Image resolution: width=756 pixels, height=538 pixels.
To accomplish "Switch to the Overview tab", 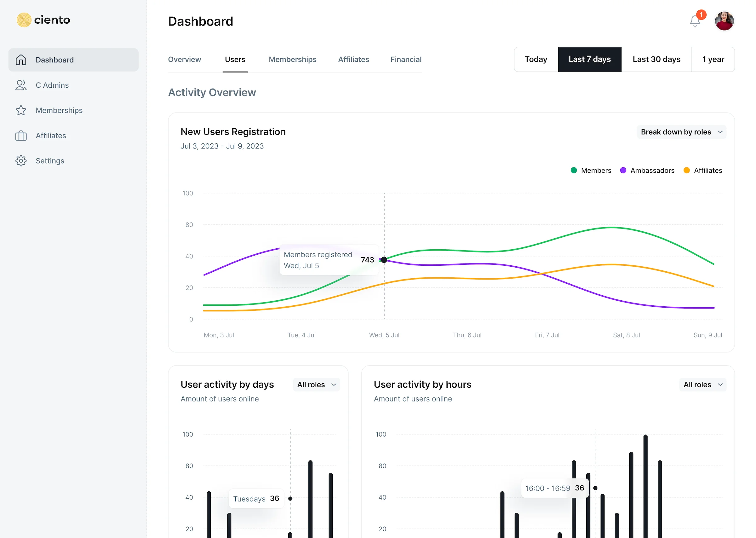I will [184, 60].
